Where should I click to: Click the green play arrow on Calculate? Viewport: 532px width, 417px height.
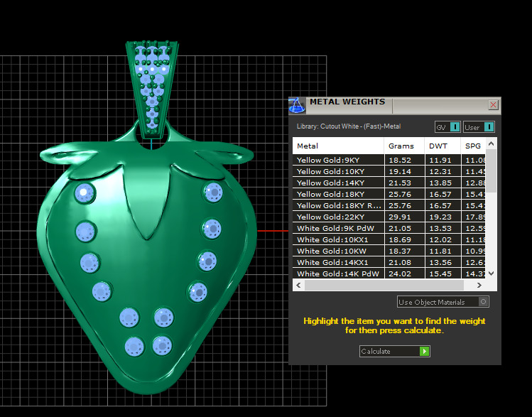pos(425,351)
